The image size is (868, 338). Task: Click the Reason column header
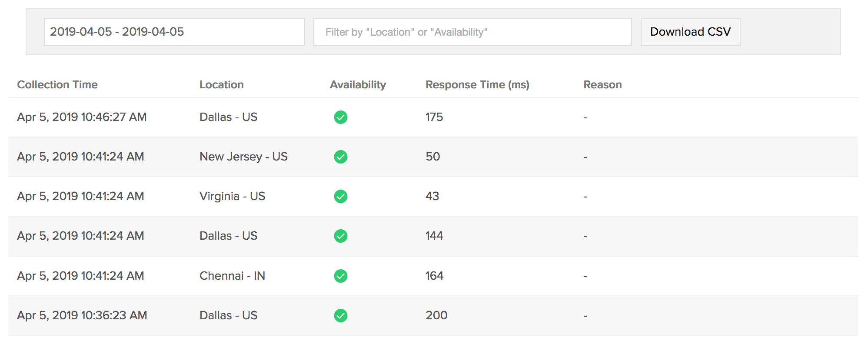(x=602, y=85)
